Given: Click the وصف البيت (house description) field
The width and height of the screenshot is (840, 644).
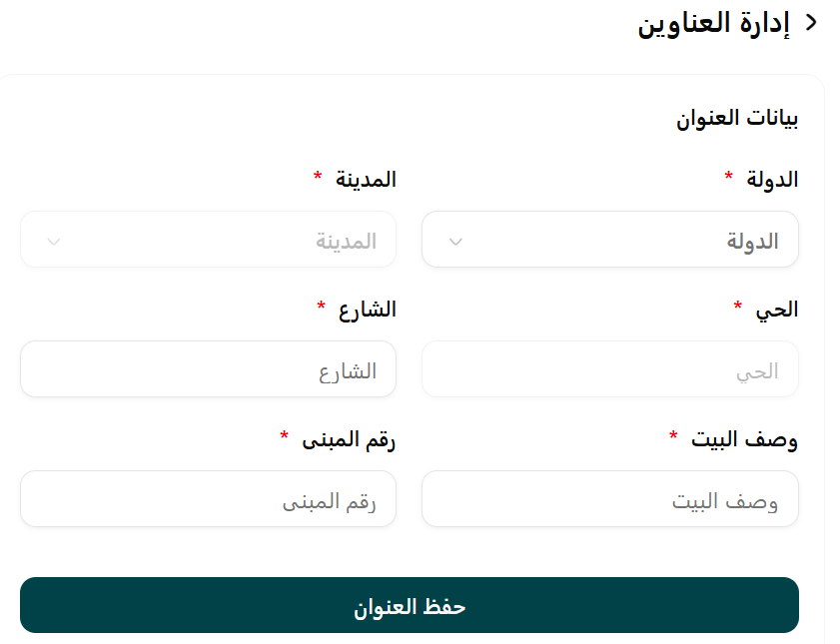Looking at the screenshot, I should tap(609, 498).
